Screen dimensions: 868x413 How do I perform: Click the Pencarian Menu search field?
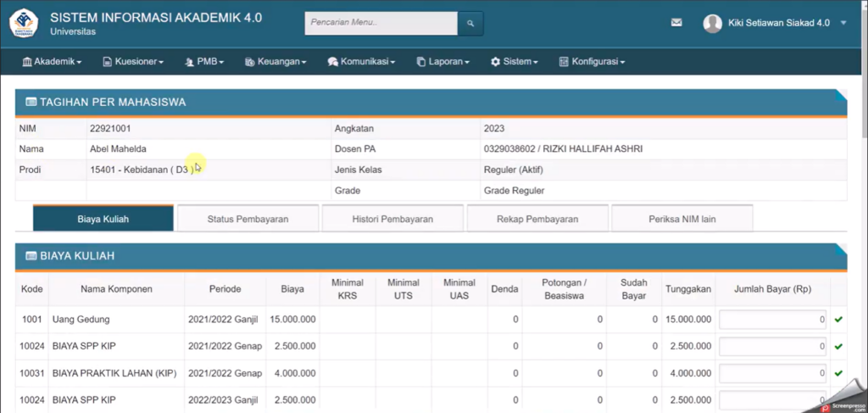[381, 23]
